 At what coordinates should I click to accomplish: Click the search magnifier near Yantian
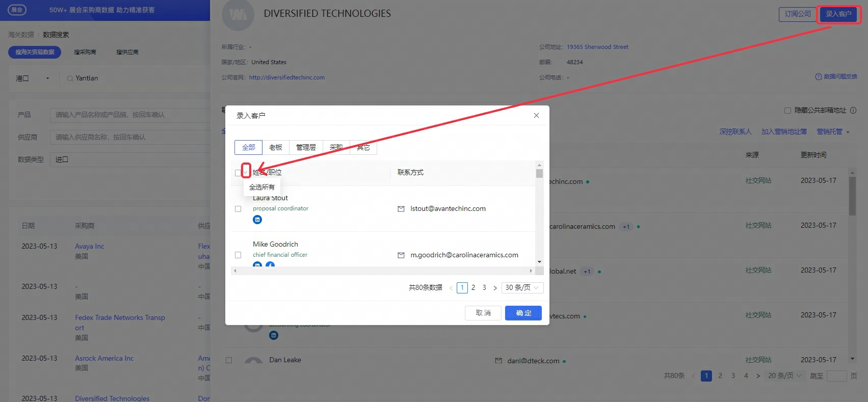coord(70,78)
